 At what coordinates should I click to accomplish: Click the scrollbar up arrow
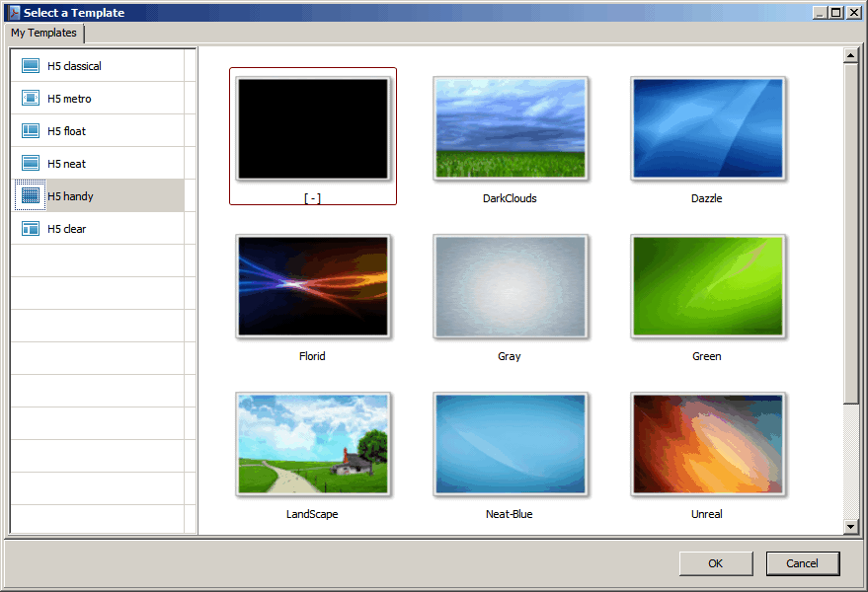tap(851, 56)
